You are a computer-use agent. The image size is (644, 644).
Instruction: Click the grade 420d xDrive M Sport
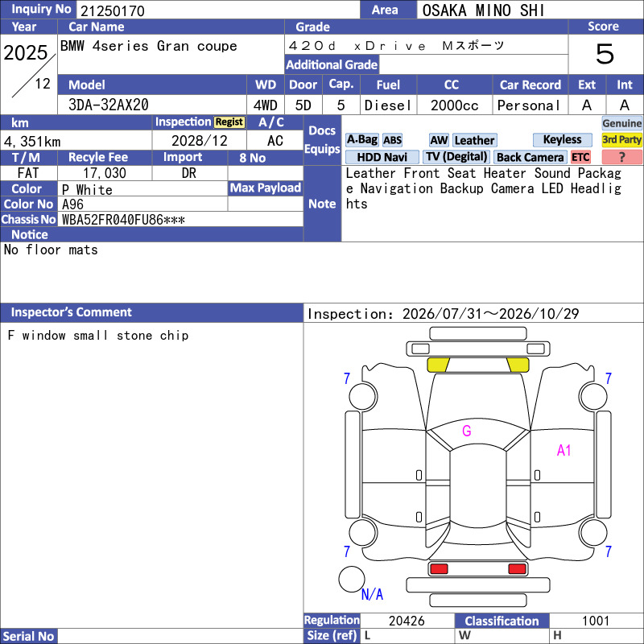(x=397, y=46)
